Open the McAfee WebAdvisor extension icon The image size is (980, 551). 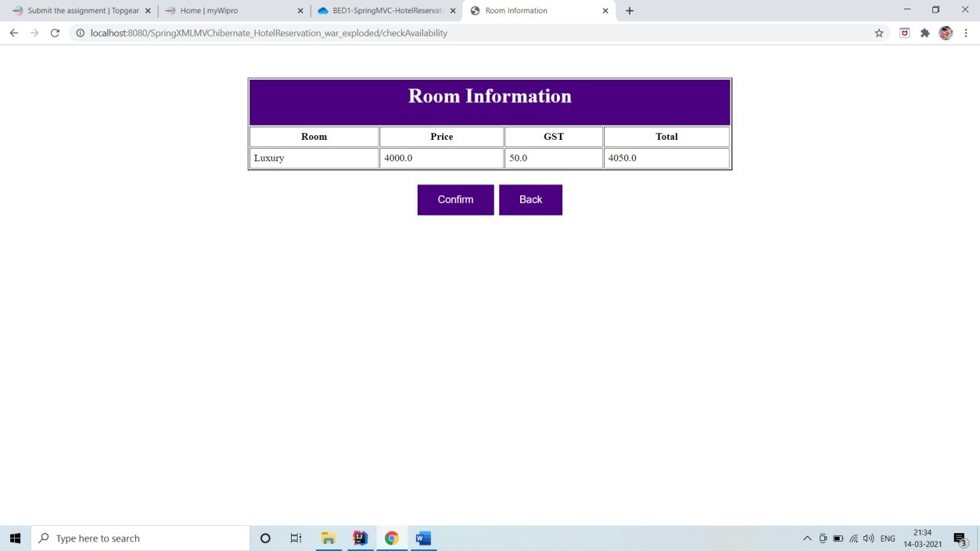point(904,33)
